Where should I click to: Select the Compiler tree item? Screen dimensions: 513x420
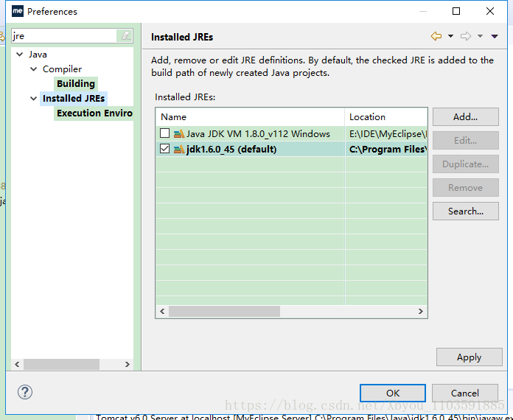(62, 69)
